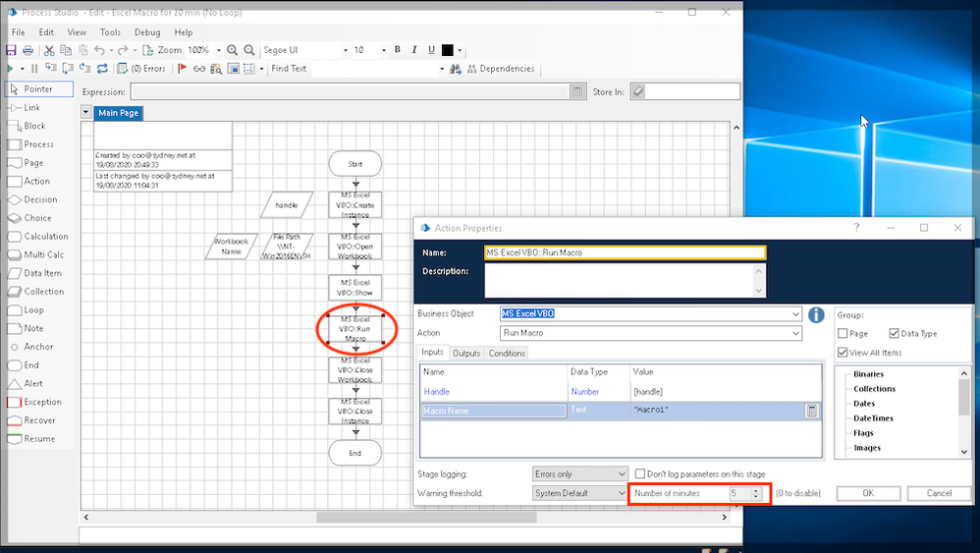Toggle the Data Type group checkbox

(x=894, y=334)
